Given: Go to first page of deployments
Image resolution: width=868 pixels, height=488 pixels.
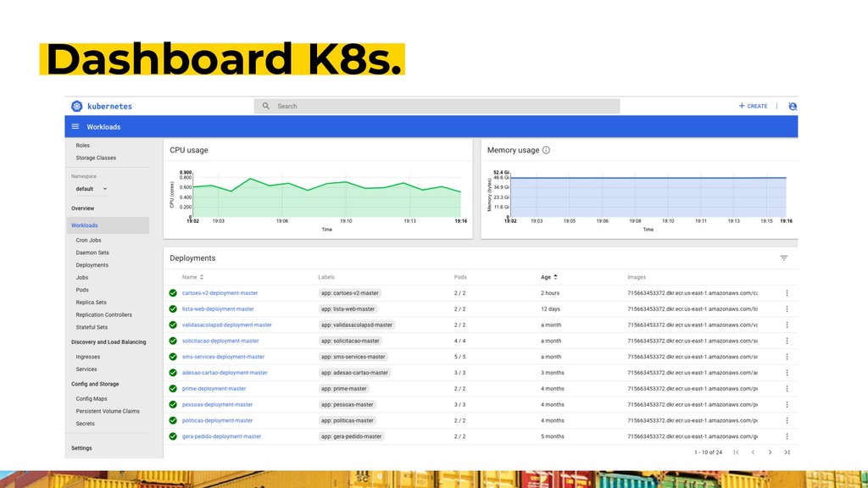Looking at the screenshot, I should (x=737, y=452).
